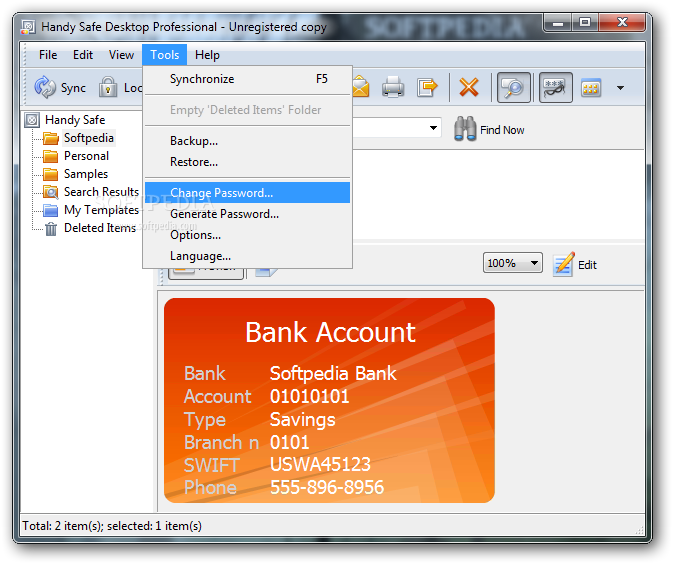Click the Softpedia folder icon
Image resolution: width=673 pixels, height=564 pixels.
(x=51, y=138)
